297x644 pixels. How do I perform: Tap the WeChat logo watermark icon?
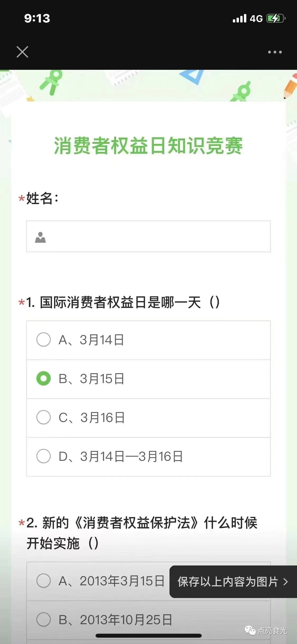[x=250, y=630]
